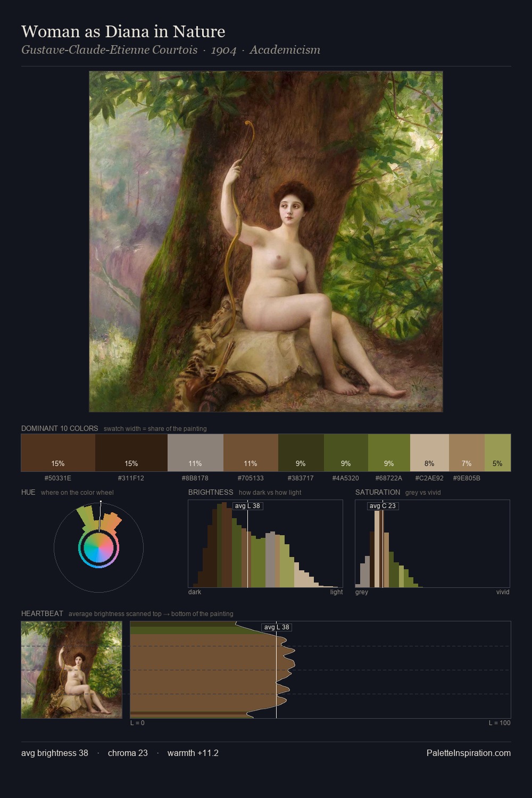Click the light green 5% swatch
Image resolution: width=532 pixels, height=798 pixels.
click(497, 453)
